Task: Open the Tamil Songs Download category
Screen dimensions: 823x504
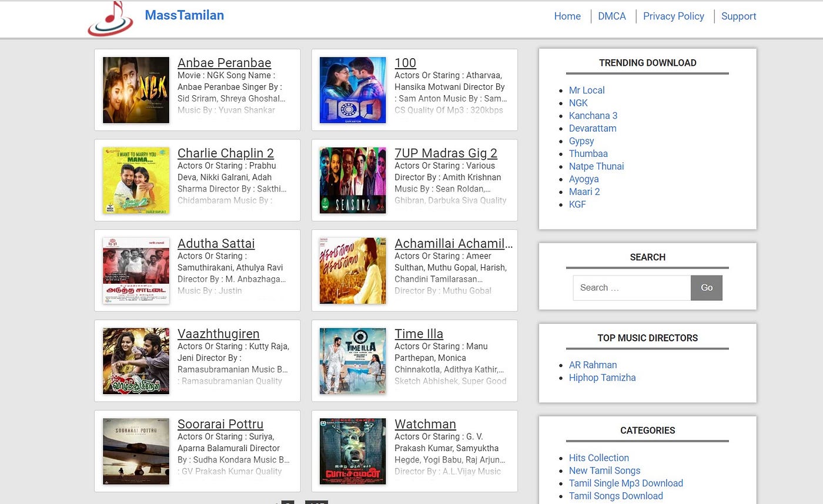Action: pyautogui.click(x=616, y=496)
